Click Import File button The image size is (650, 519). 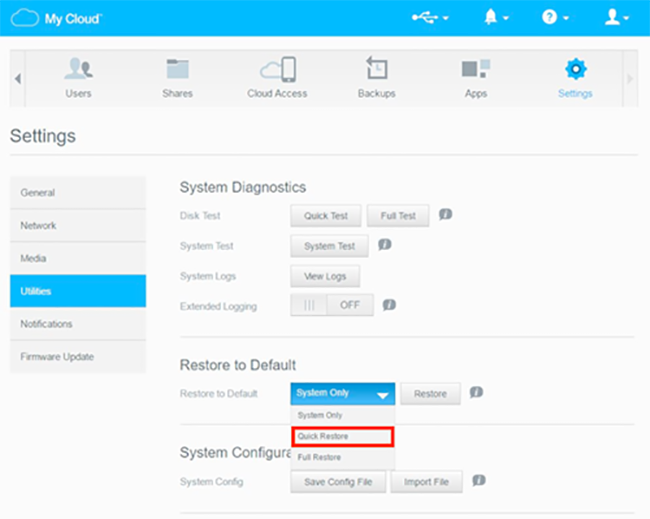(x=427, y=482)
